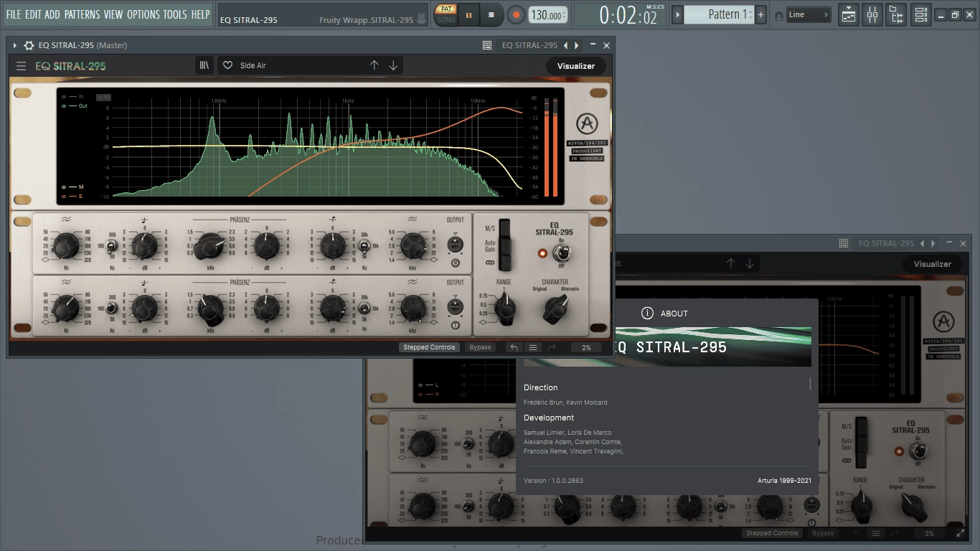The height and width of the screenshot is (551, 980).
Task: Click Bypass in the second EQ window
Action: tap(823, 533)
